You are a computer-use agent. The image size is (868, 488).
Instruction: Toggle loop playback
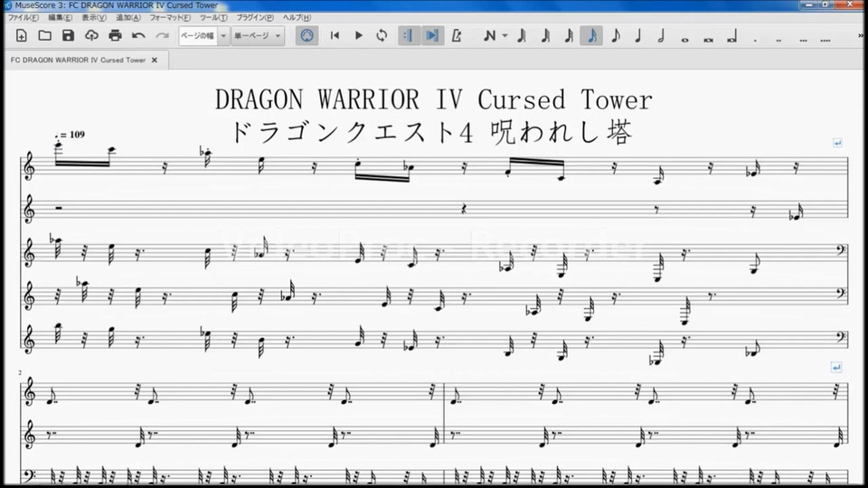(x=382, y=36)
